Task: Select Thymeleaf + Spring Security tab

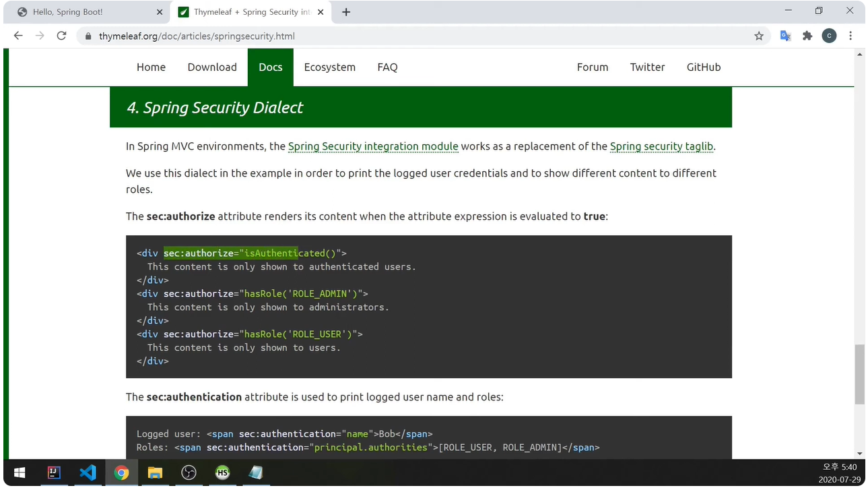Action: 251,12
